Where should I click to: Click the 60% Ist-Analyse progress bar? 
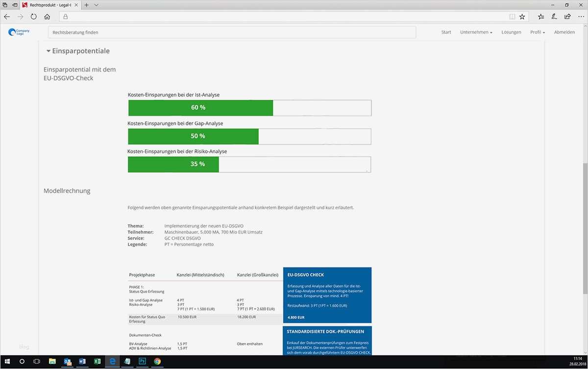[x=200, y=107]
